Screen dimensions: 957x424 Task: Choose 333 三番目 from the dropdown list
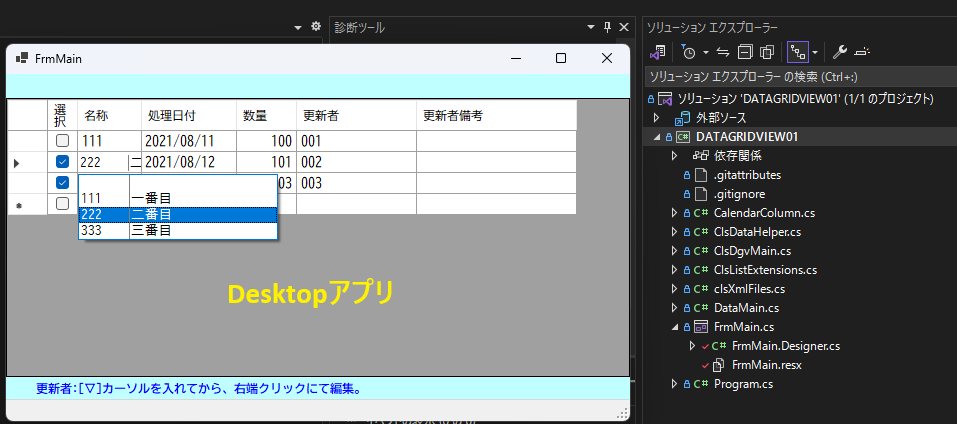pos(178,231)
